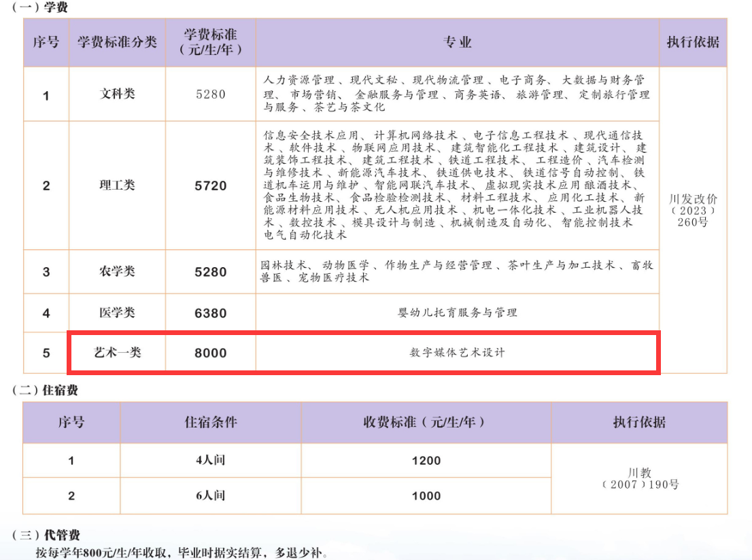752x560 pixels.
Task: Select the '医学类' category cell
Action: point(118,313)
